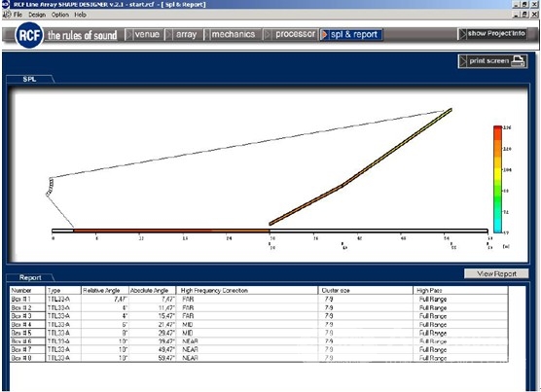541x392 pixels.
Task: Open the Design menu
Action: point(37,15)
